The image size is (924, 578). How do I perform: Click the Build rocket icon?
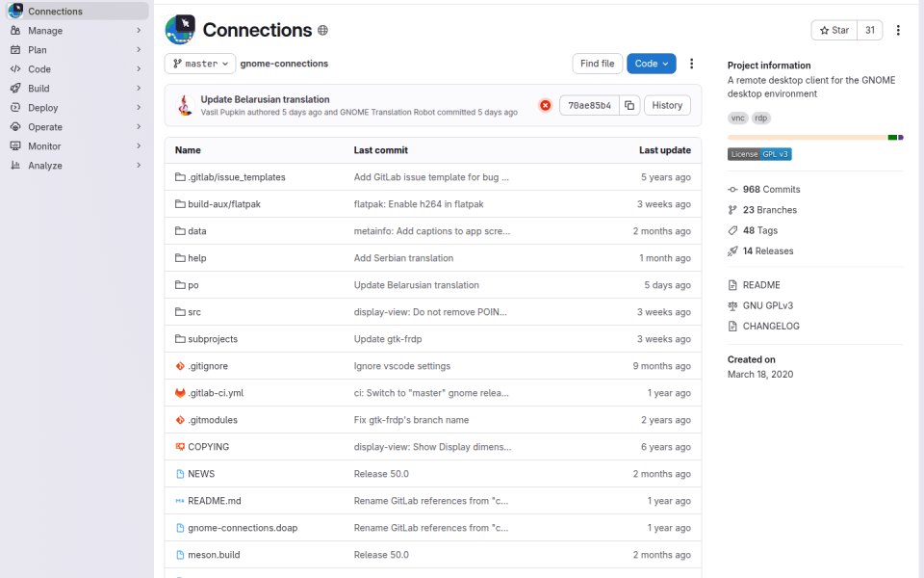point(15,89)
